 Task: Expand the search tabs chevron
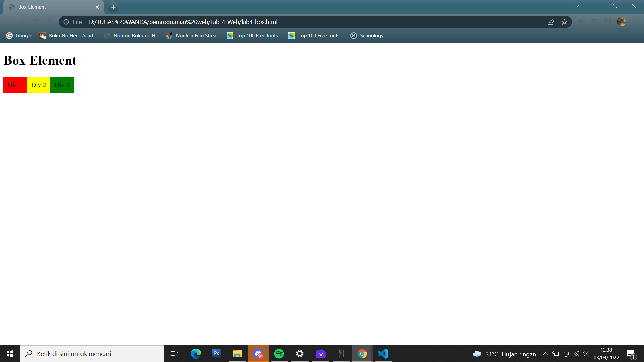click(x=576, y=6)
